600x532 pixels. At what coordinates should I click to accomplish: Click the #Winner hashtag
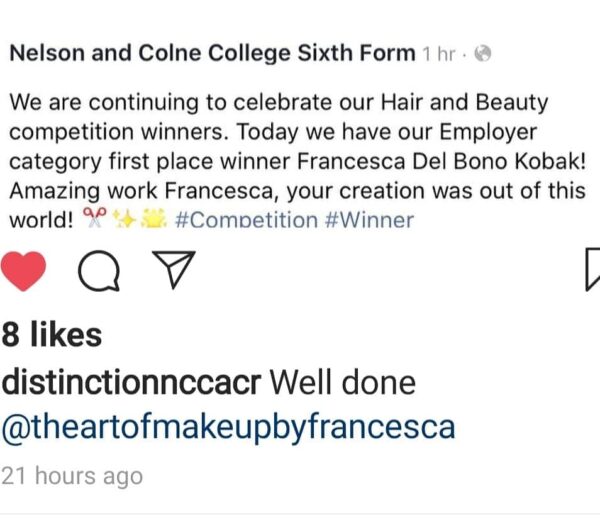(x=369, y=220)
